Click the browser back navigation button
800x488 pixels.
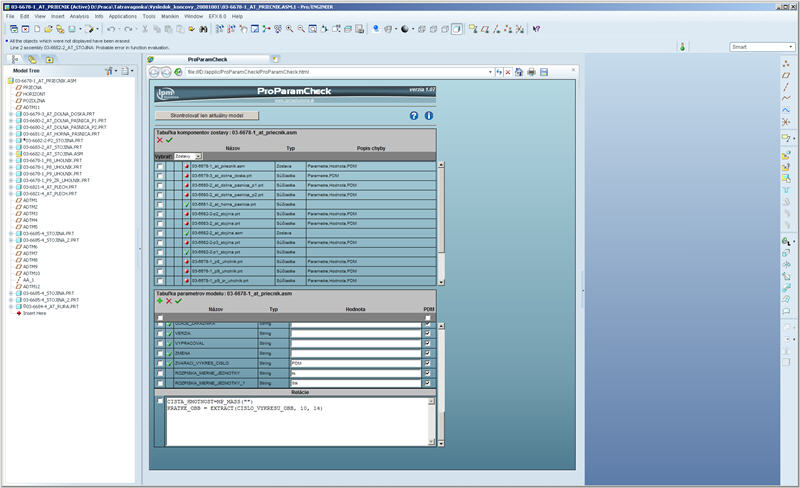pos(154,72)
